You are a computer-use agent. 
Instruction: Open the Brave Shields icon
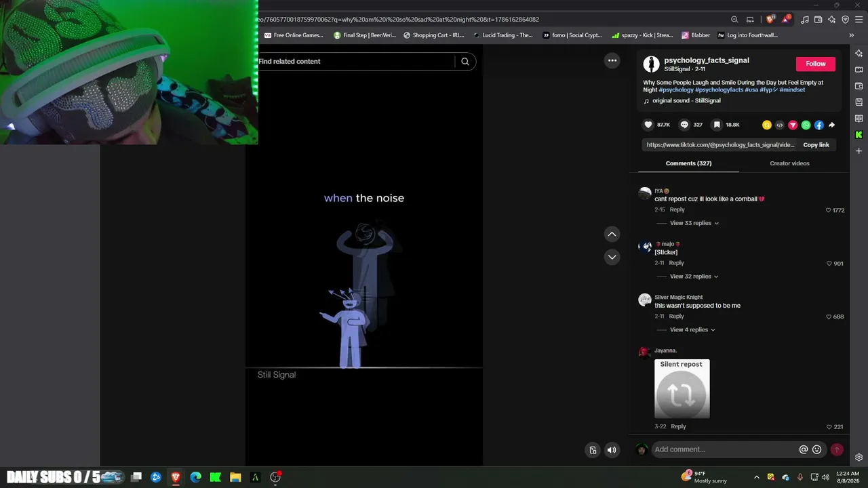770,20
